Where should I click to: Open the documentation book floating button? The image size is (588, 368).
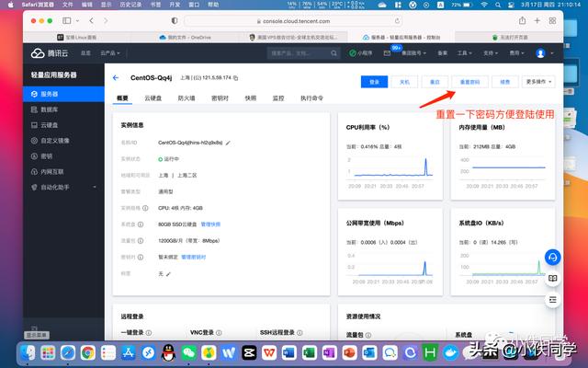click(x=553, y=278)
